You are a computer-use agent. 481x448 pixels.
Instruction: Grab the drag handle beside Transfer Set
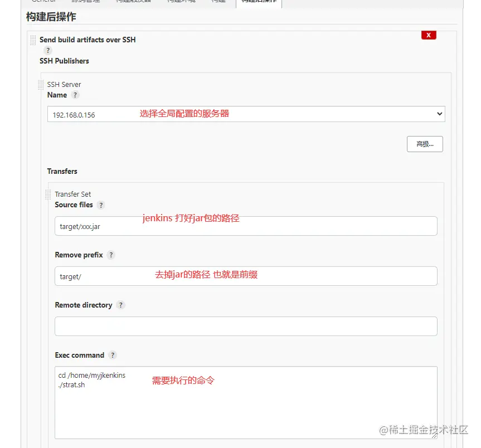[48, 194]
